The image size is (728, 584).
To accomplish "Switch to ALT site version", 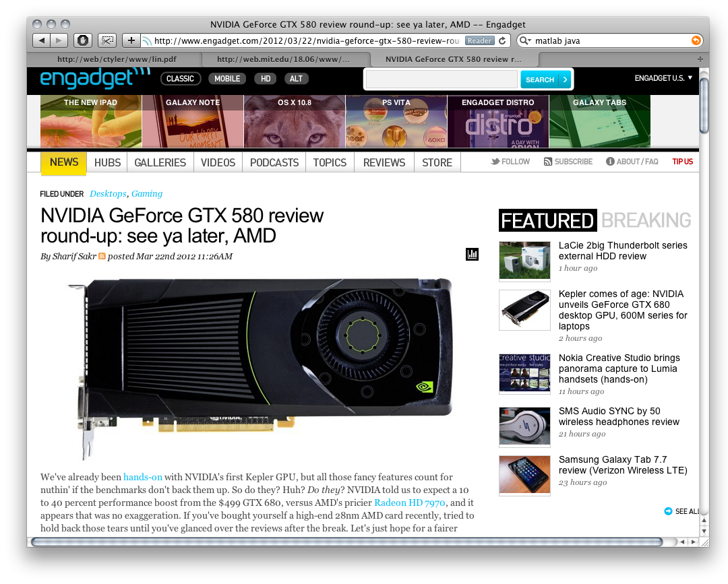I will pos(296,78).
